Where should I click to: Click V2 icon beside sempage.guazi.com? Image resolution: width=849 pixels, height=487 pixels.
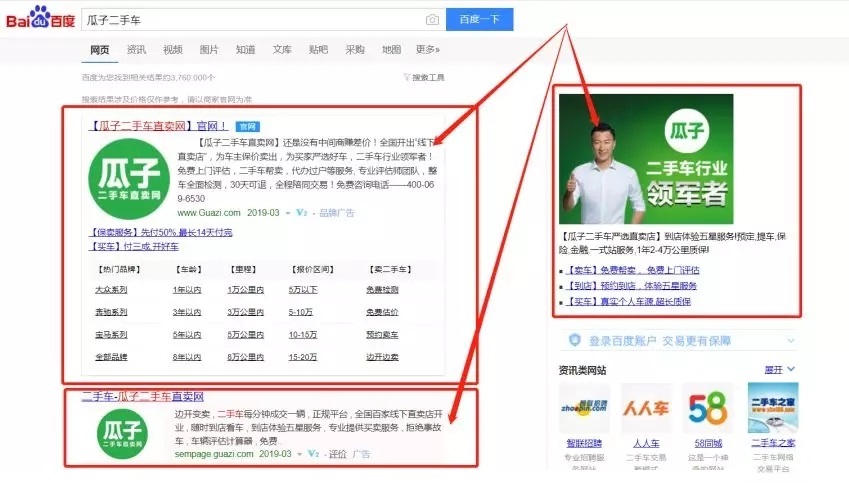(x=313, y=454)
